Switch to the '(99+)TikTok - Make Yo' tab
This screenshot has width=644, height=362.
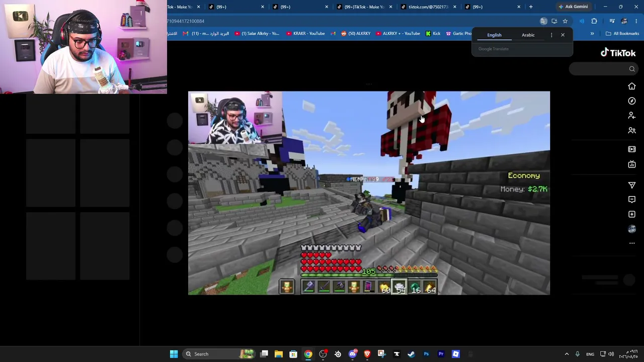tap(364, 7)
